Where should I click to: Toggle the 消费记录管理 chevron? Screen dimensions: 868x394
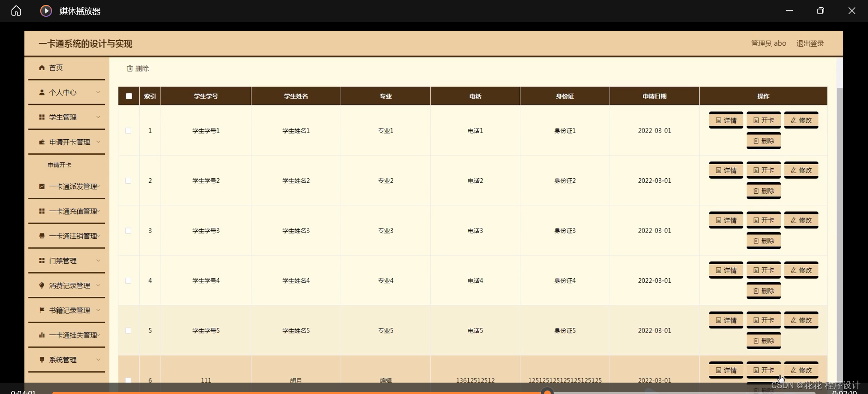[x=98, y=285]
